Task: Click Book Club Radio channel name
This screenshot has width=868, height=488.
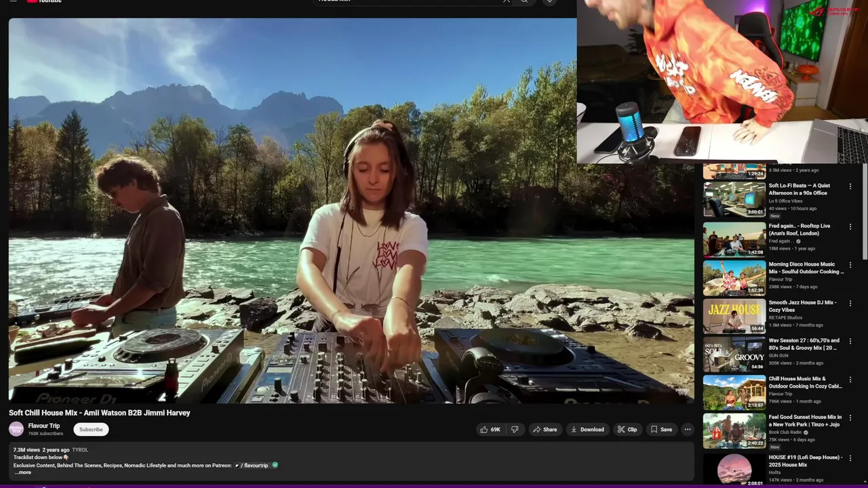Action: 785,432
